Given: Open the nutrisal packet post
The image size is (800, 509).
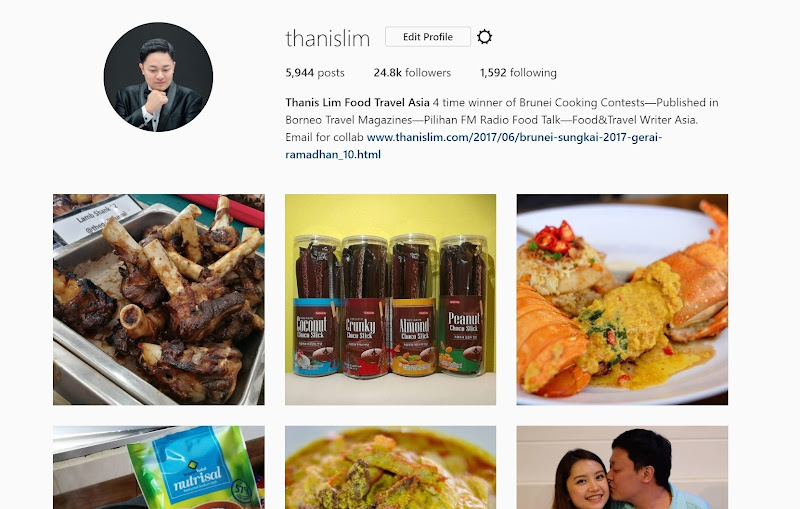Looking at the screenshot, I should (x=159, y=467).
